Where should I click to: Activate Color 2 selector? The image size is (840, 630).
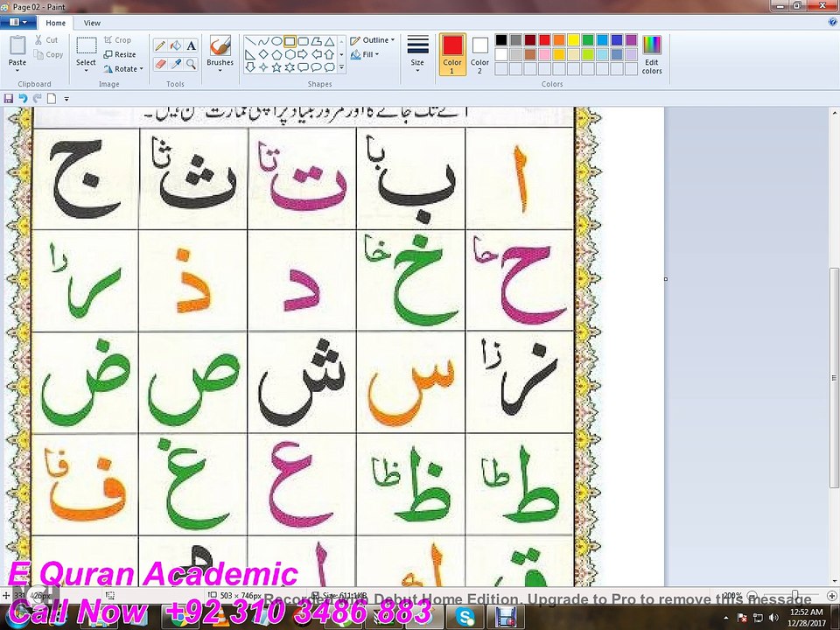pyautogui.click(x=479, y=54)
